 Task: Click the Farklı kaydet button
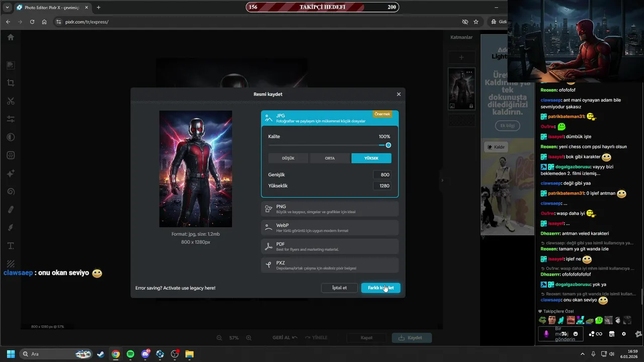pos(380,288)
